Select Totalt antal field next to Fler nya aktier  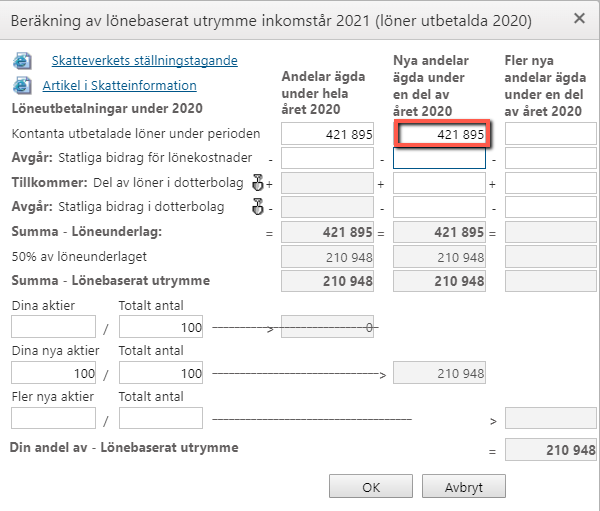161,418
